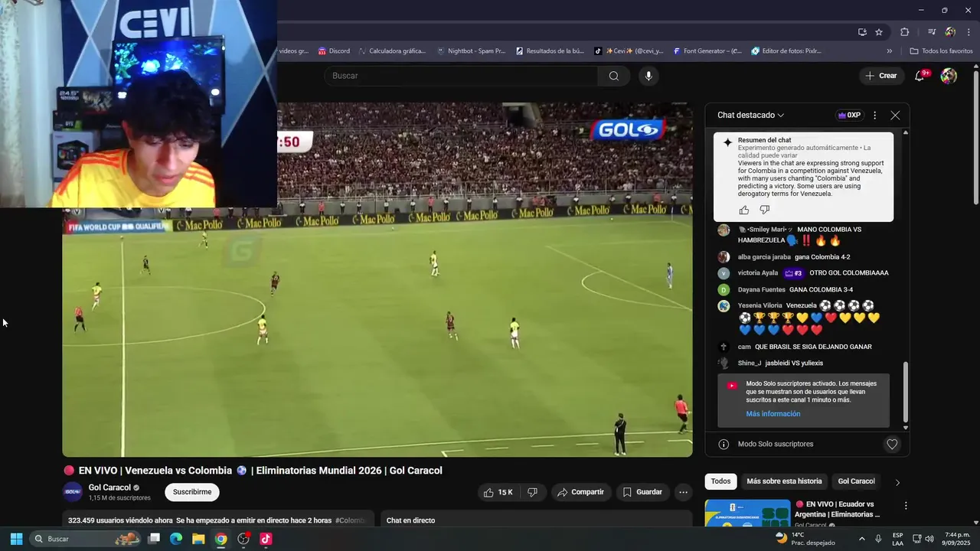Image resolution: width=980 pixels, height=551 pixels.
Task: Show hidden system tray icons
Action: [862, 539]
